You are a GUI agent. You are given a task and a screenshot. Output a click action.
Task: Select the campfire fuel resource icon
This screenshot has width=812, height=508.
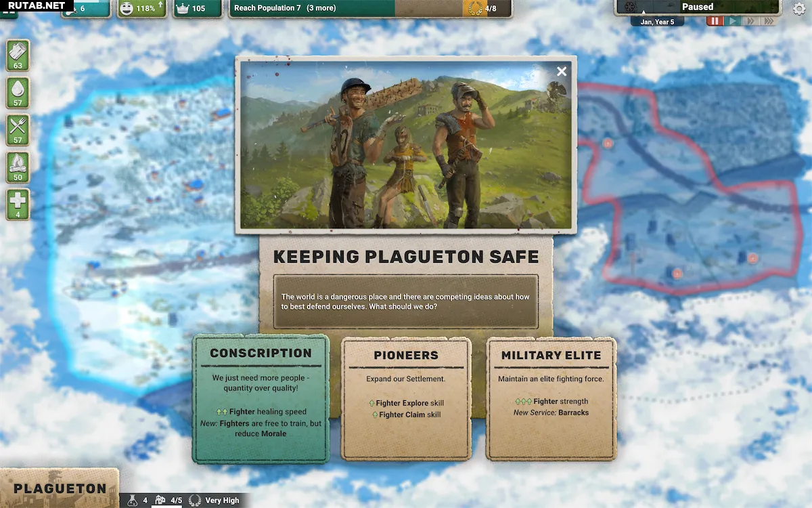(x=18, y=167)
